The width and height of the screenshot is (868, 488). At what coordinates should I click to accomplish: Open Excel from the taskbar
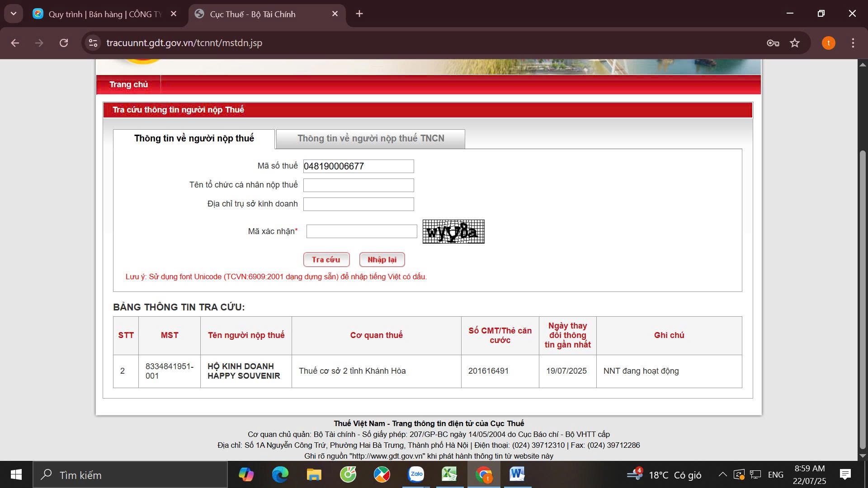449,474
